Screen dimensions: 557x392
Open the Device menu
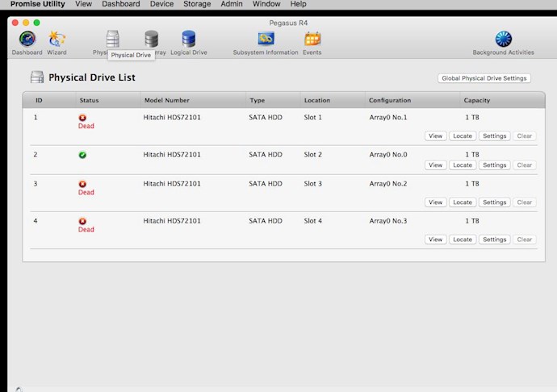161,4
